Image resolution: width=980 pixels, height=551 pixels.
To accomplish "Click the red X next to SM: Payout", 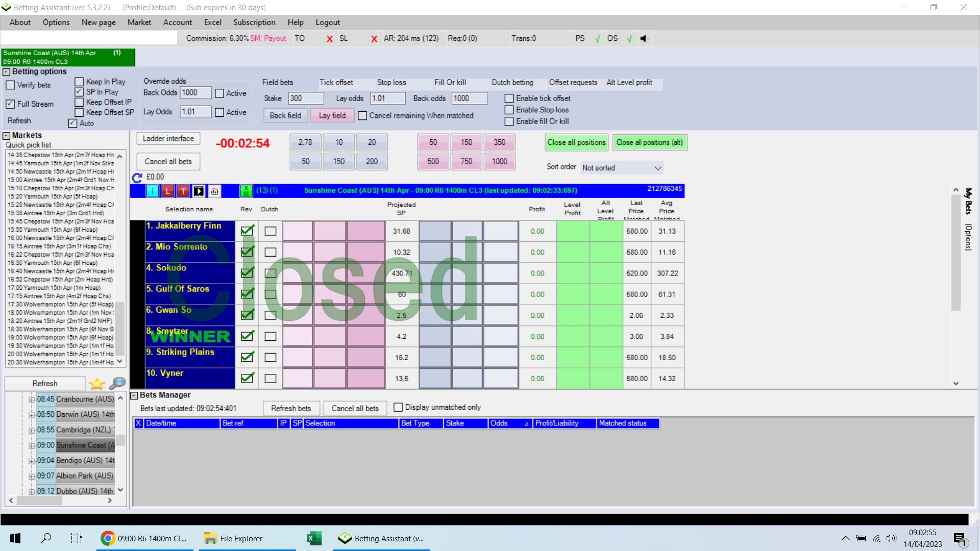I will pyautogui.click(x=329, y=39).
